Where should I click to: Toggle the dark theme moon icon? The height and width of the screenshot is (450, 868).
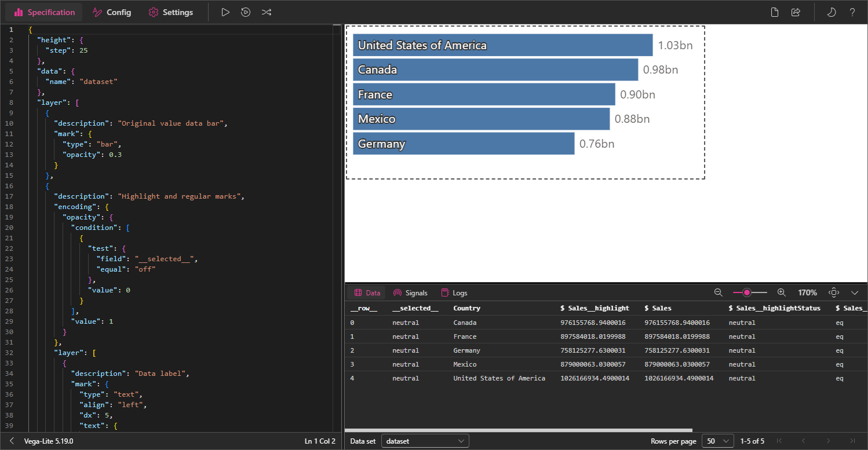pos(831,12)
